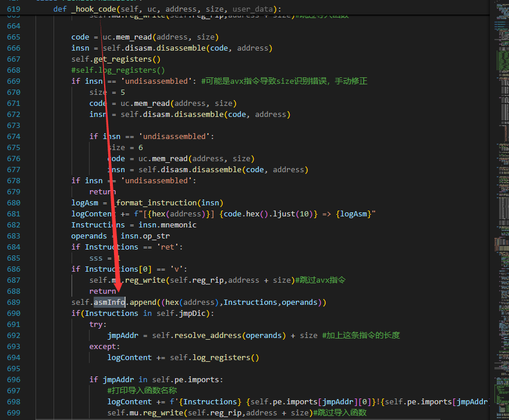Click the Chinese avx size comment on line 669

click(x=284, y=81)
